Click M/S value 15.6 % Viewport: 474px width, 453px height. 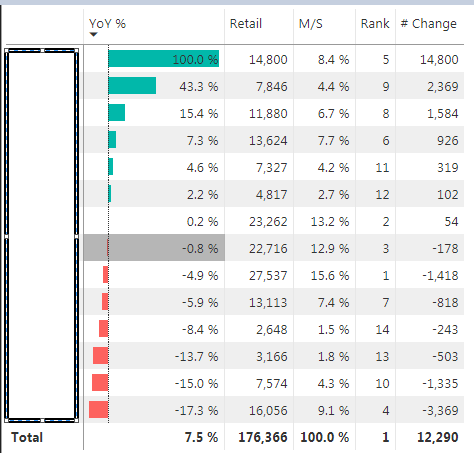[x=330, y=276]
